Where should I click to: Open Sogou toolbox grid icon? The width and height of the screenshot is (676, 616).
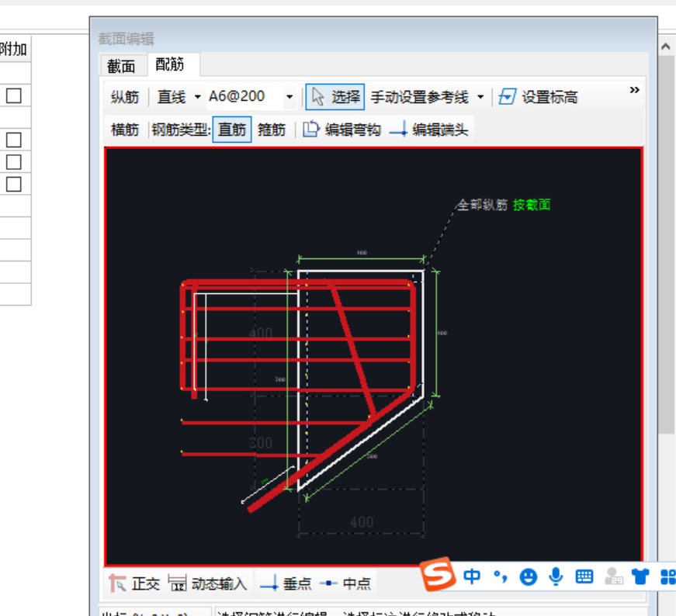(x=668, y=576)
